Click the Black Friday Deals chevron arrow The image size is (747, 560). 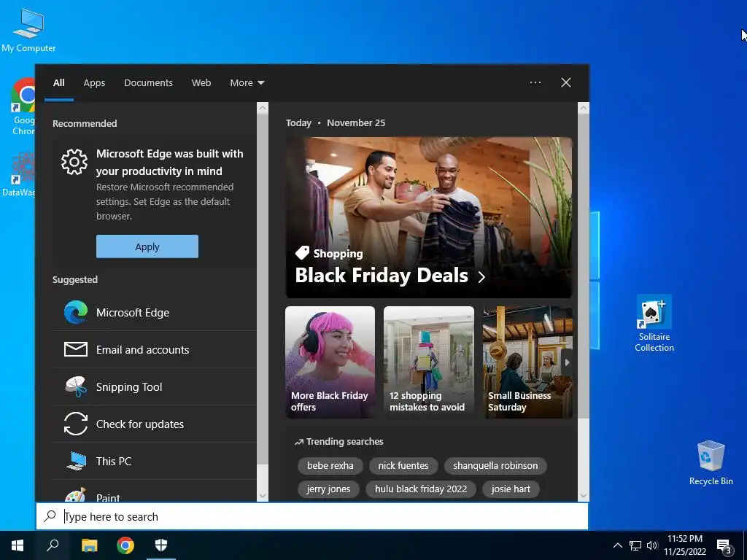click(481, 276)
